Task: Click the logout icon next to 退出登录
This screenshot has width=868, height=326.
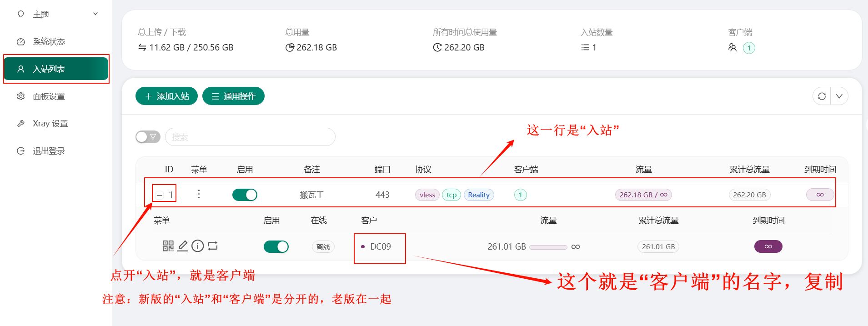Action: tap(20, 150)
